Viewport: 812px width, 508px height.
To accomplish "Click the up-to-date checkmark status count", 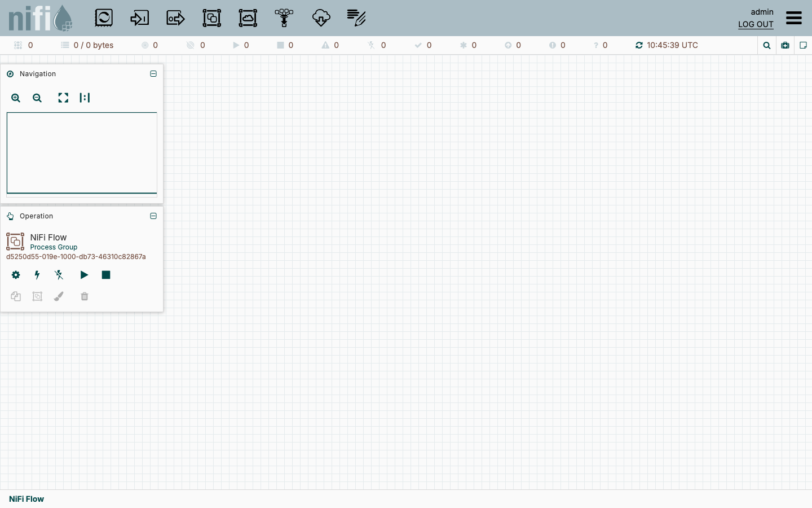I will [x=423, y=45].
